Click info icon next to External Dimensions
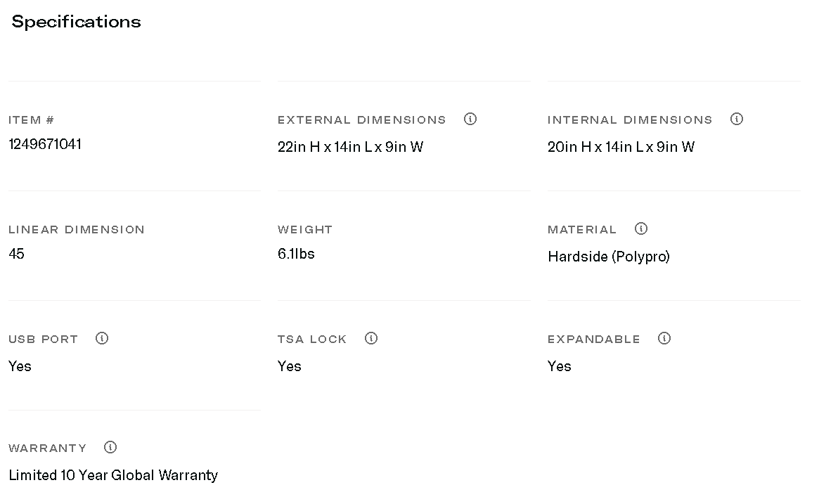Screen dimensions: 819x504 470,119
